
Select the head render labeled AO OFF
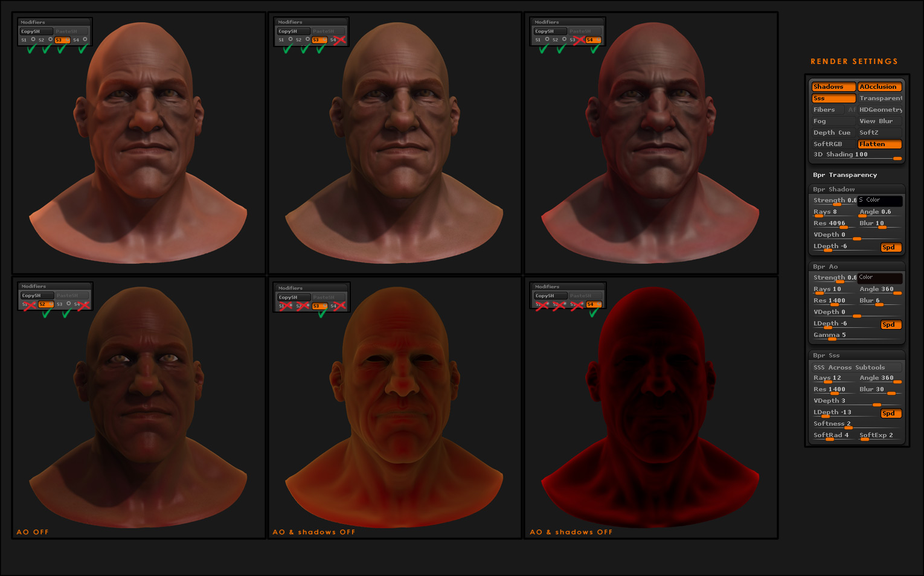[139, 408]
